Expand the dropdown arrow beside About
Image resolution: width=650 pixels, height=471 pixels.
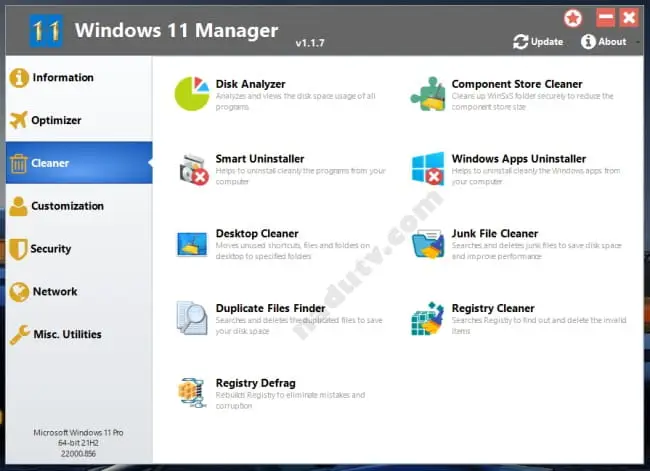click(638, 42)
